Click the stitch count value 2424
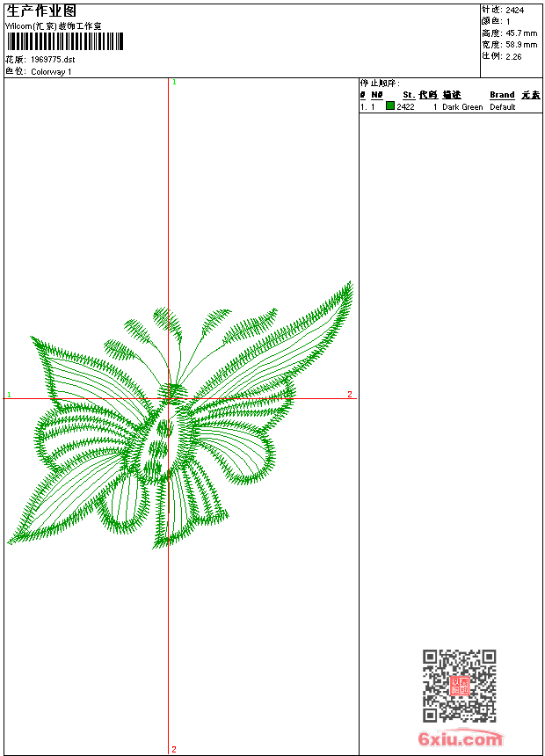Viewport: 545px width, 756px height. [515, 10]
